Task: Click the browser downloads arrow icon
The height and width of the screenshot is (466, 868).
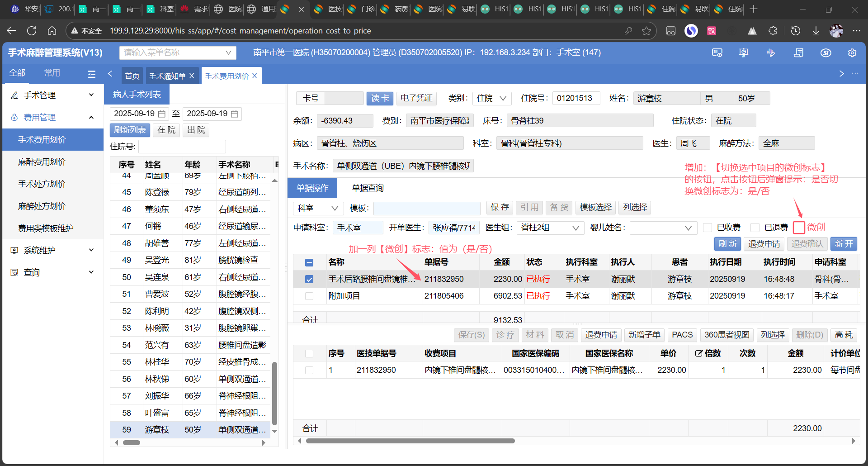Action: (816, 31)
